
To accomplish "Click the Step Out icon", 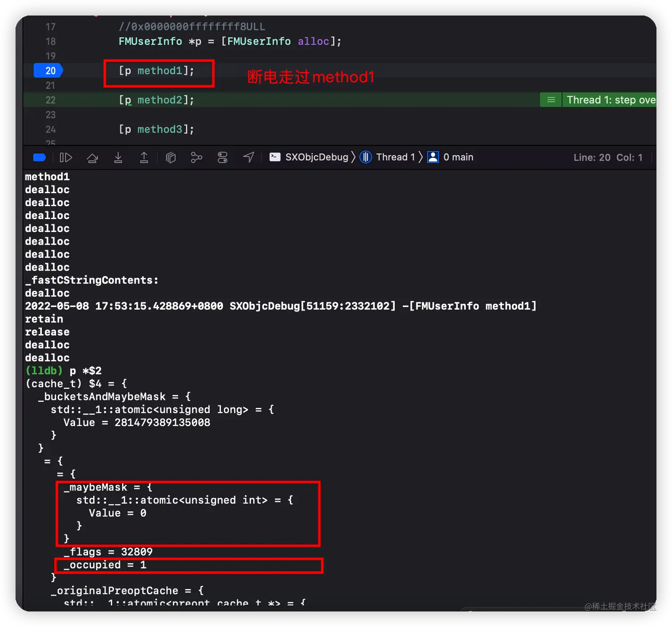I will point(144,157).
